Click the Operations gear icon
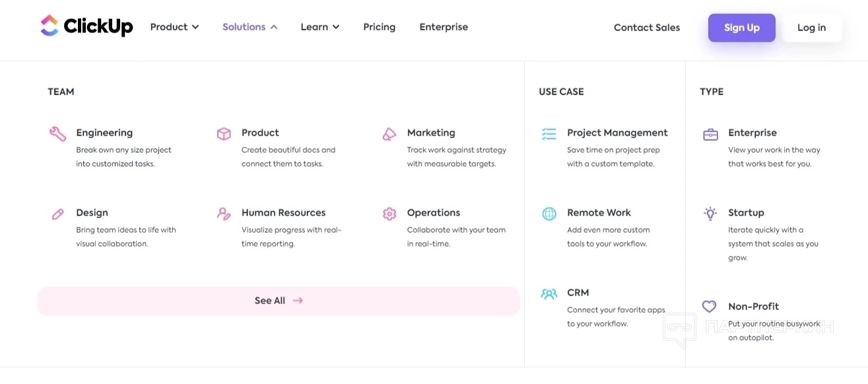Viewport: 868px width, 384px height. pyautogui.click(x=389, y=214)
